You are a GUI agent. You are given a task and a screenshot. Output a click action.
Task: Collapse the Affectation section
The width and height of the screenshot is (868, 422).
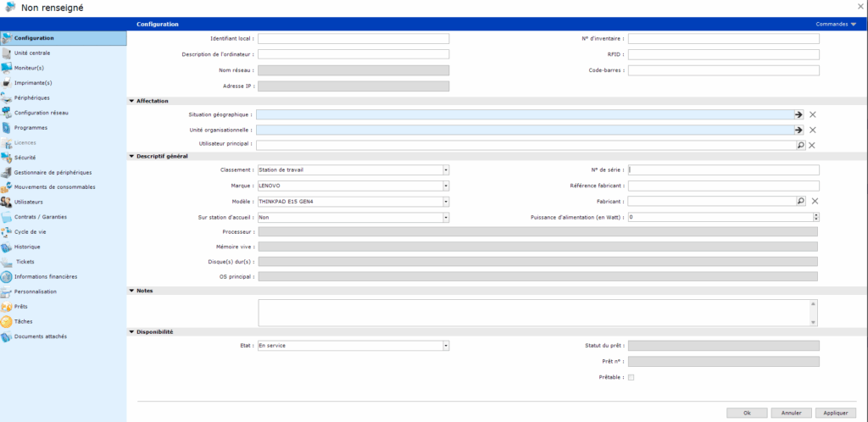click(x=131, y=101)
